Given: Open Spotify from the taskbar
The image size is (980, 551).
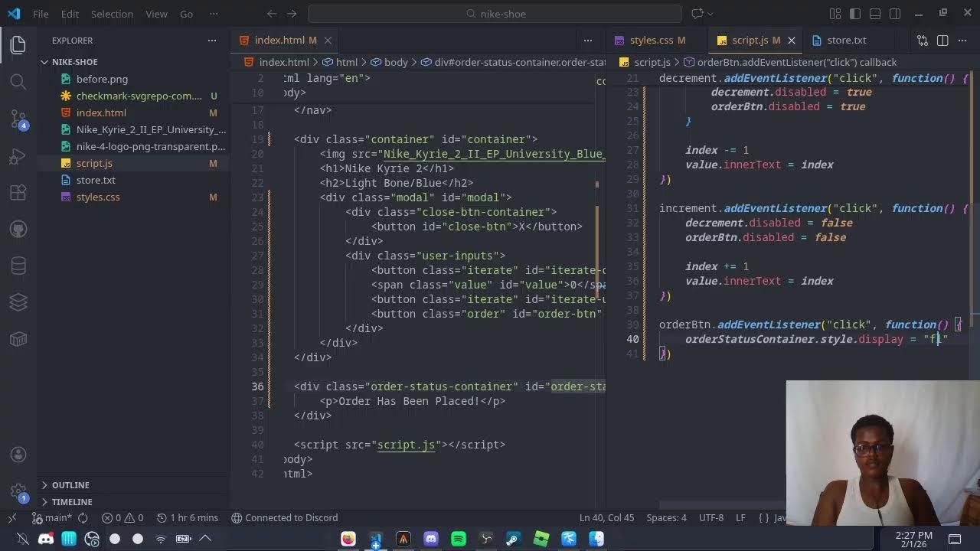Looking at the screenshot, I should click(459, 539).
